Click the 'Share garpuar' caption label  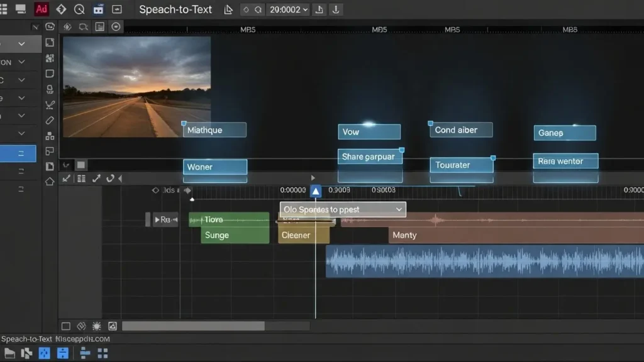click(x=370, y=156)
